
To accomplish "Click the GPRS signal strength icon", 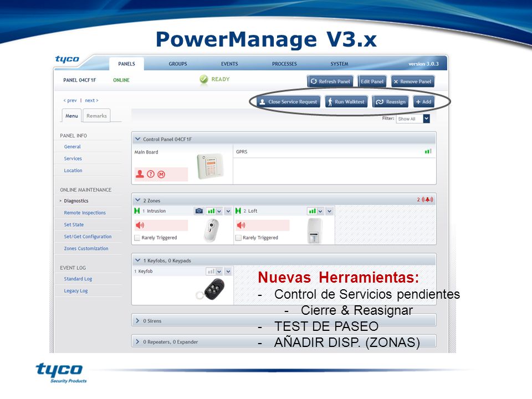I will pos(428,151).
